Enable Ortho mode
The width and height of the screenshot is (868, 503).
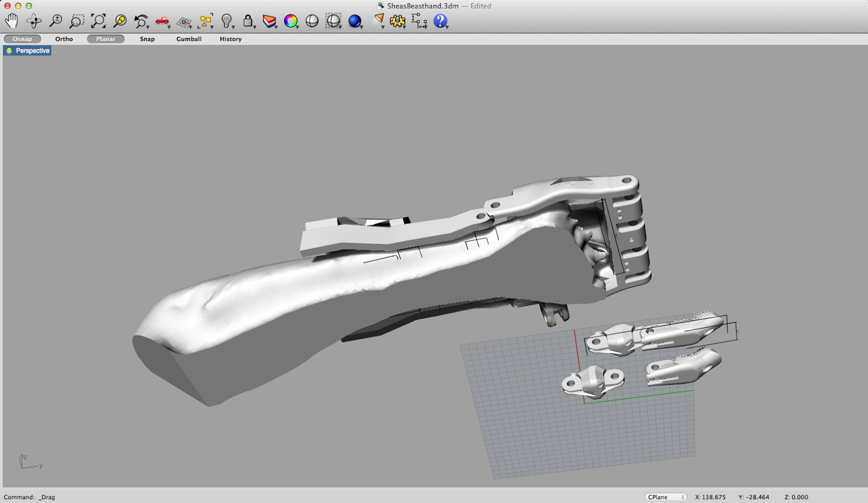click(63, 38)
